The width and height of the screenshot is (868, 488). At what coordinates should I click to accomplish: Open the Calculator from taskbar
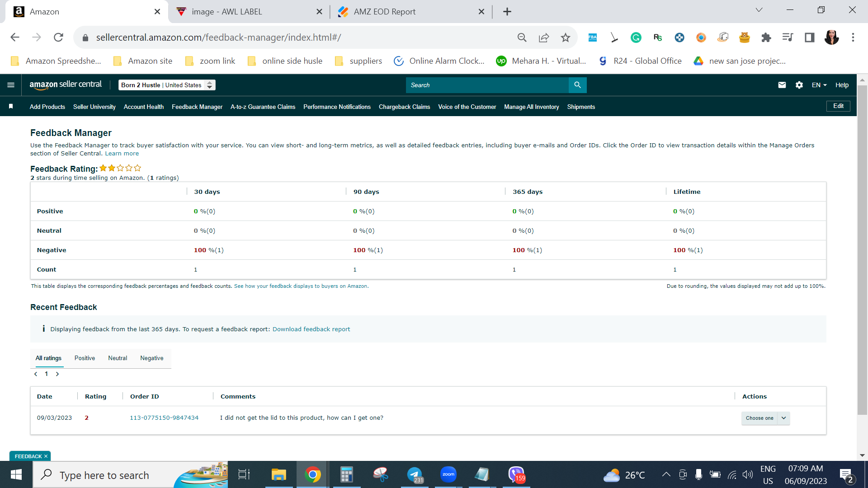(347, 475)
